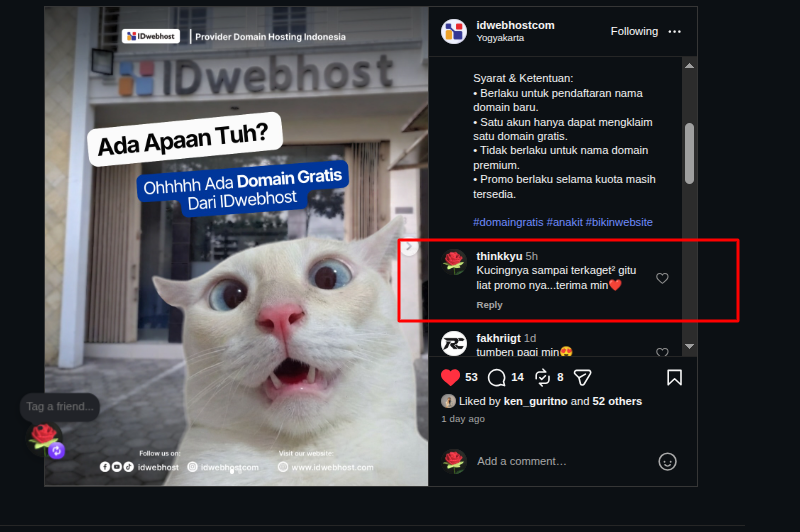Open the emoji picker smiley icon
Viewport: 800px width, 532px height.
pos(667,462)
